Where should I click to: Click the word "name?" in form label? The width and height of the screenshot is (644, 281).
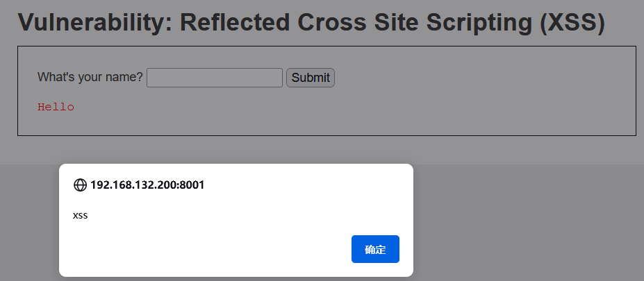tap(124, 77)
